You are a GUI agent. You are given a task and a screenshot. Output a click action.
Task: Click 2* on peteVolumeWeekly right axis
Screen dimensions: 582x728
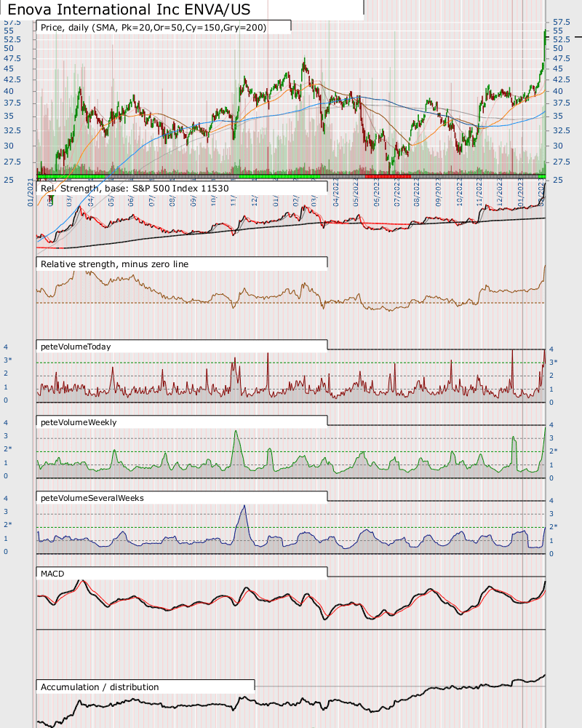(x=553, y=451)
